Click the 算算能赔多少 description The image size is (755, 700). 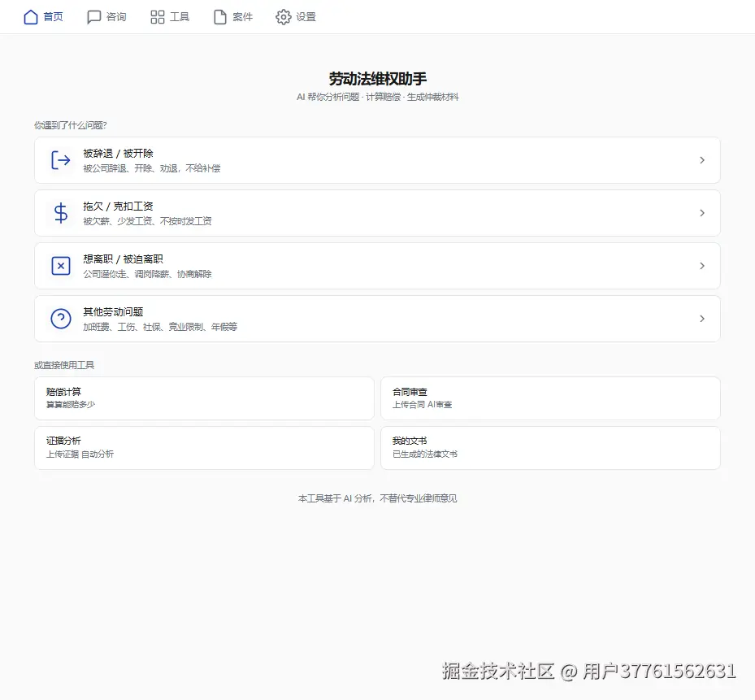tap(71, 405)
